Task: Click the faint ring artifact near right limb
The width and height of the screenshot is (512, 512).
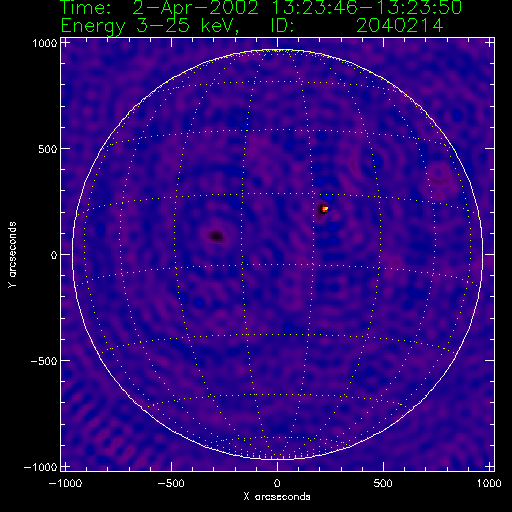Action: pos(439,175)
